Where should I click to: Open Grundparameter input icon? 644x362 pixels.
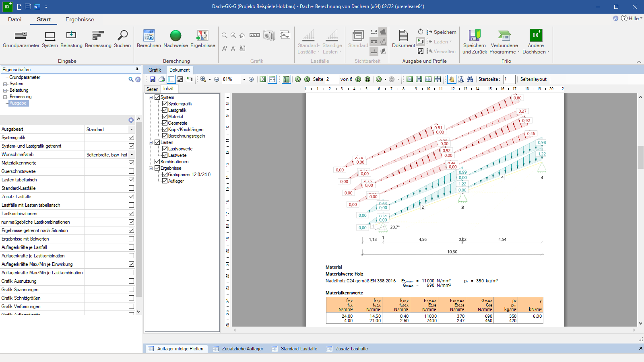coord(21,36)
